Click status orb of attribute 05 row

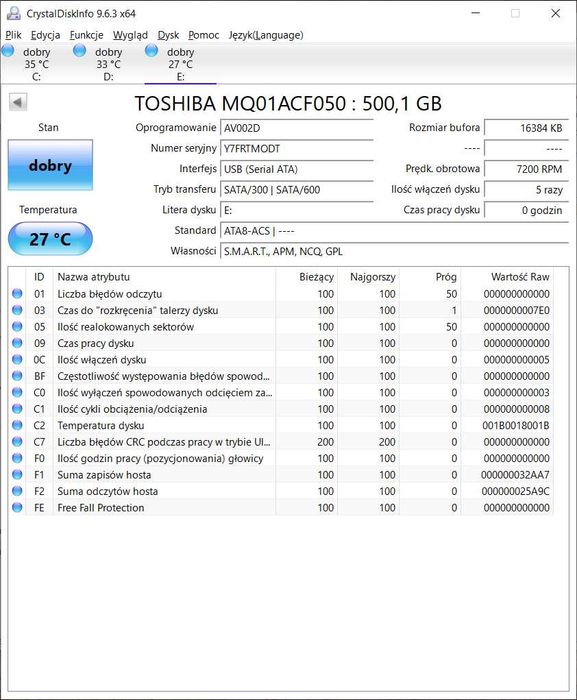(17, 326)
